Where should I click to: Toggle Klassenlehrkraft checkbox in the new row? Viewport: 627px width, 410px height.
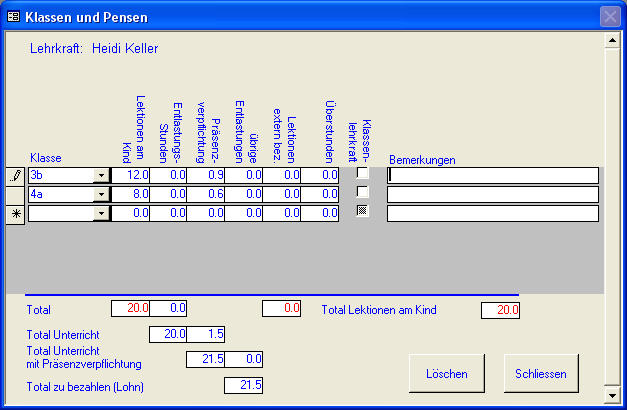(x=363, y=211)
